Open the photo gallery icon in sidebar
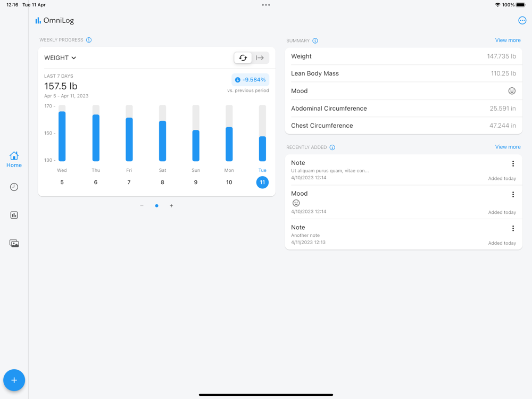532x399 pixels. click(14, 243)
